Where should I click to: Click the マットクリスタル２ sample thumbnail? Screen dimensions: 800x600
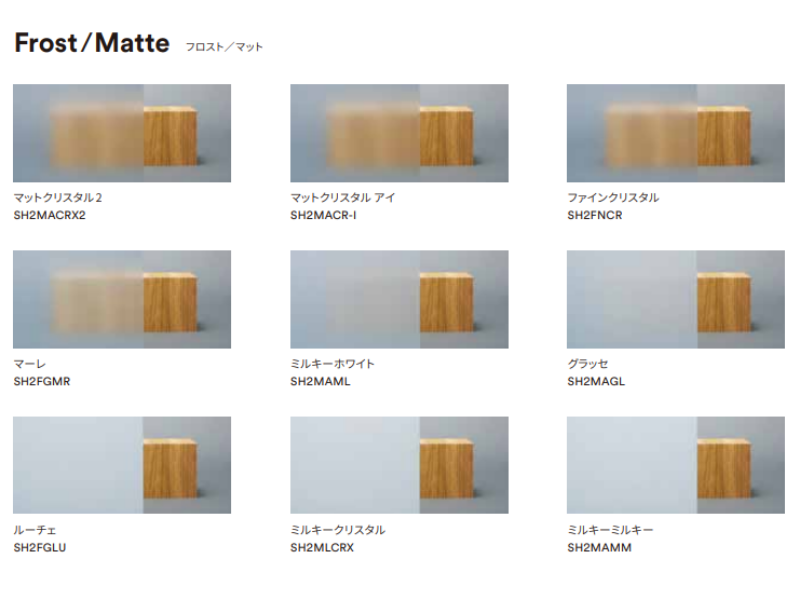[x=122, y=133]
